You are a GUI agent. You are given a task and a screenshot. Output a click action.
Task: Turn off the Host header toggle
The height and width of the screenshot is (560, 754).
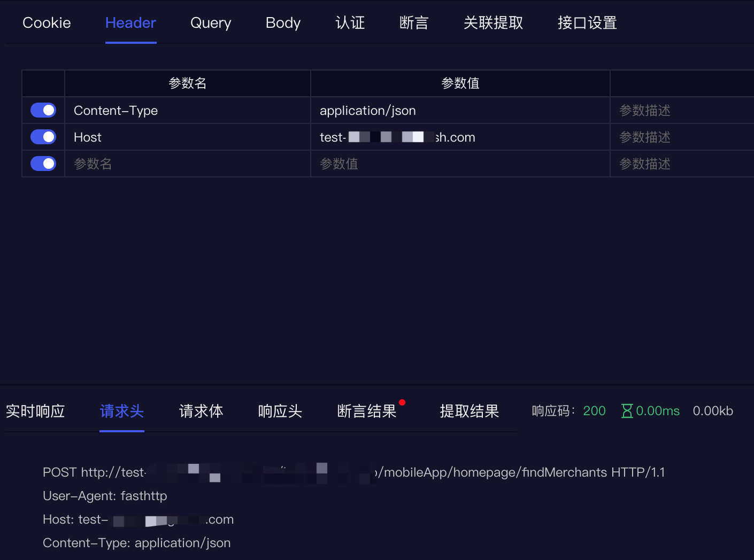43,137
